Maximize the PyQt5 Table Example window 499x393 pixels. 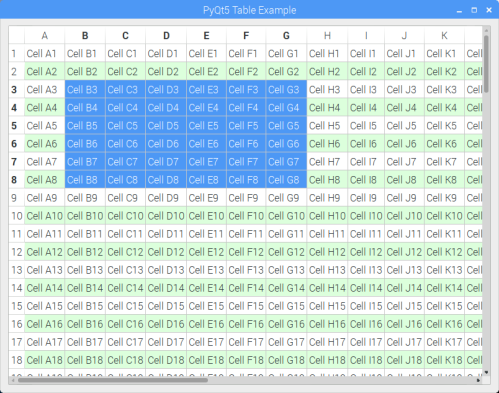474,10
